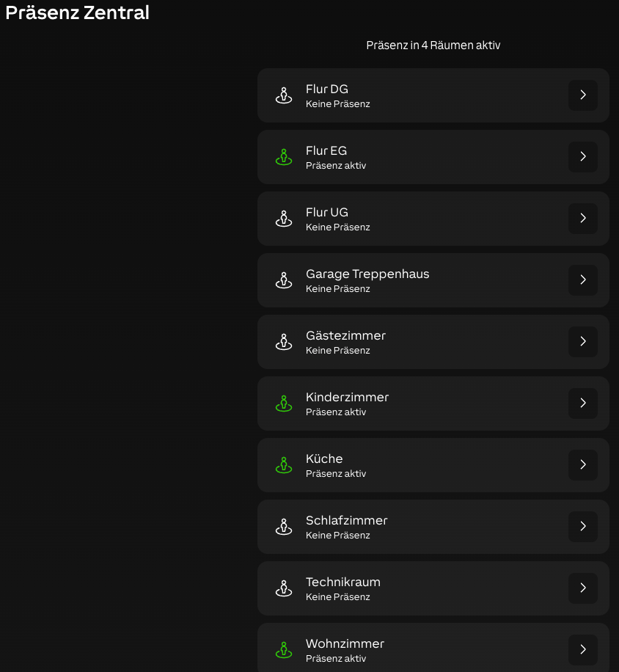619x672 pixels.
Task: Click the Technikraum presence sensor icon
Action: point(284,588)
